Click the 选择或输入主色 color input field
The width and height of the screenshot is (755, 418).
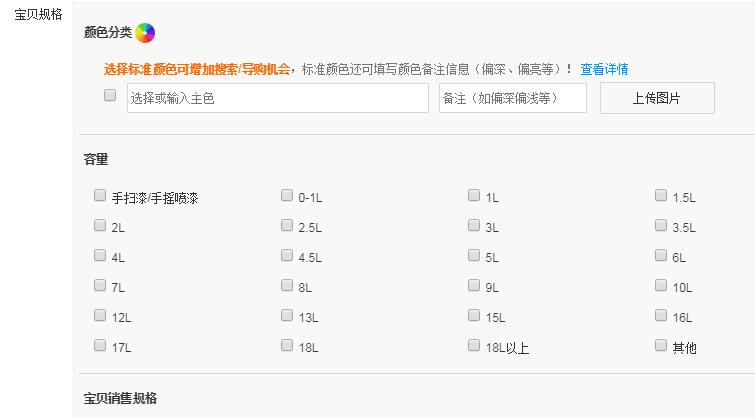point(278,98)
